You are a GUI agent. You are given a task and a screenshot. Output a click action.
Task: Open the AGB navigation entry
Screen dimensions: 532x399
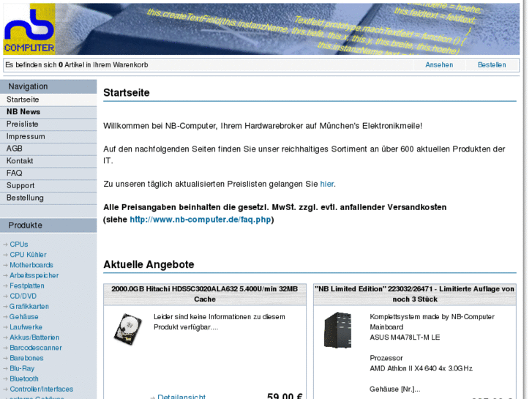pos(48,149)
